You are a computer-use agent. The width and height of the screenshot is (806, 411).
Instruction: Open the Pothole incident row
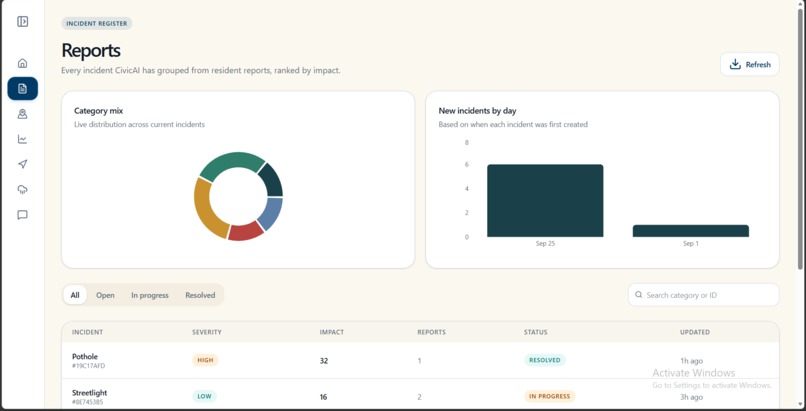(420, 361)
